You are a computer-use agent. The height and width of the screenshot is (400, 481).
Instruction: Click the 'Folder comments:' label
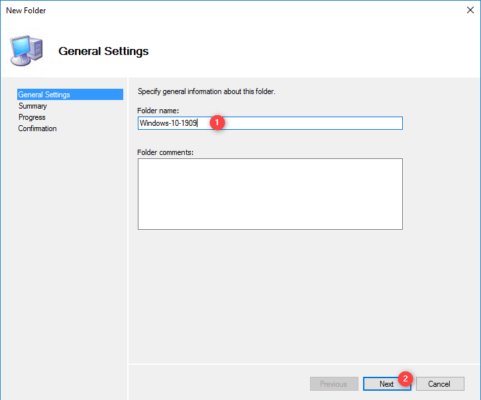tap(165, 152)
